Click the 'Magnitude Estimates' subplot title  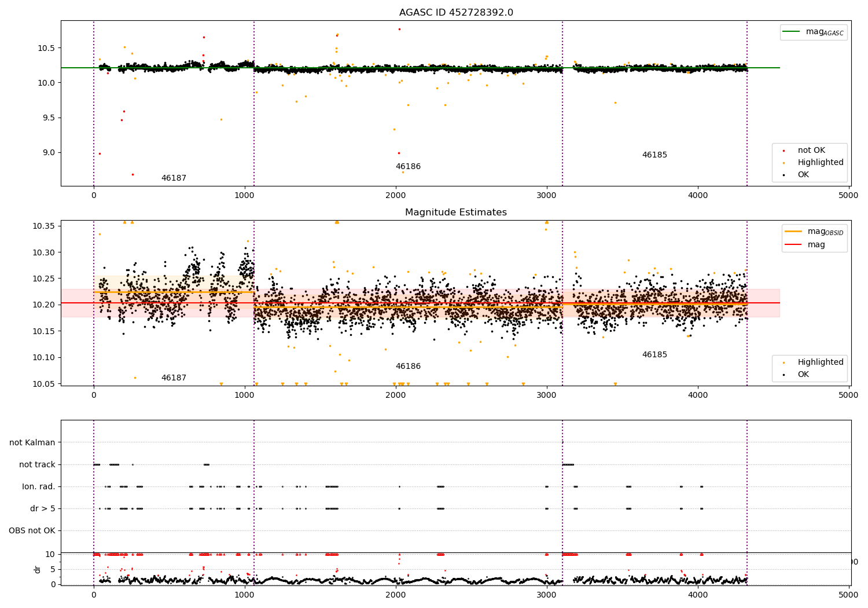tap(456, 213)
